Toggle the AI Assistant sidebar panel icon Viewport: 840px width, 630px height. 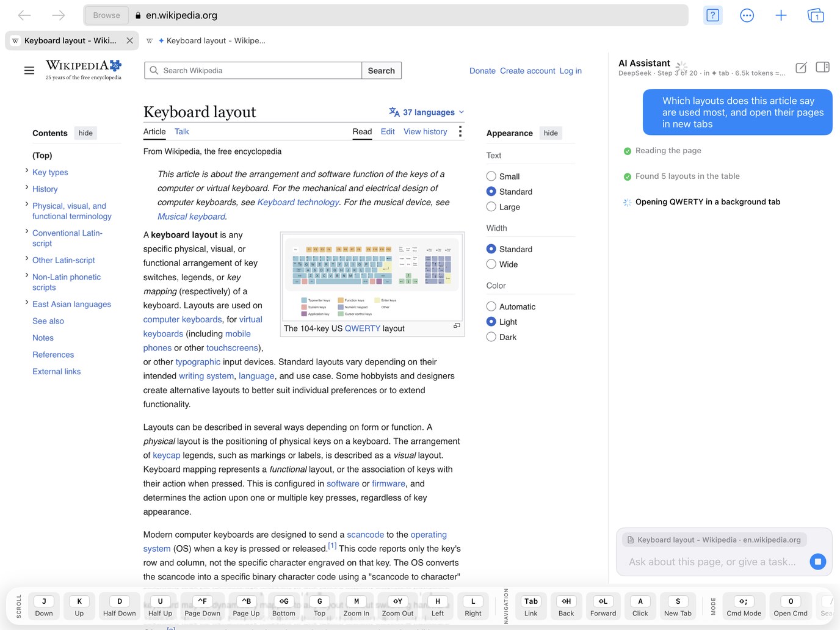pos(822,67)
